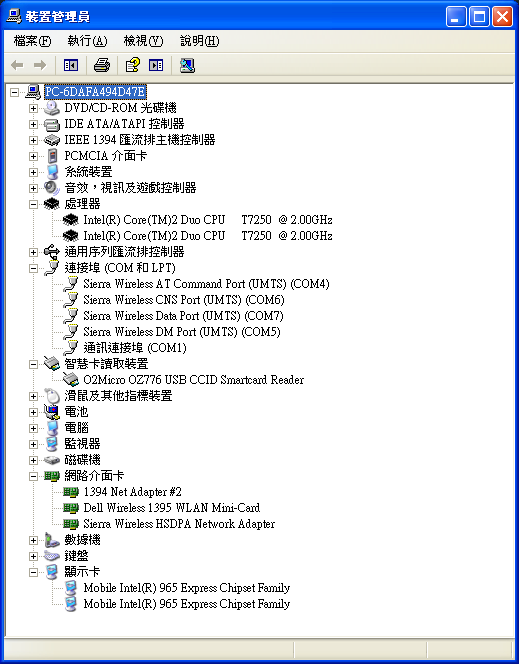Click the window title bar device manager icon
This screenshot has height=664, width=519.
(14, 17)
